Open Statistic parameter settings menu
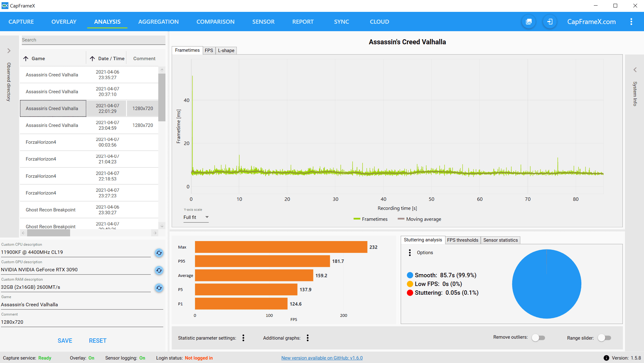Screen dimensions: 644x363 point(243,338)
